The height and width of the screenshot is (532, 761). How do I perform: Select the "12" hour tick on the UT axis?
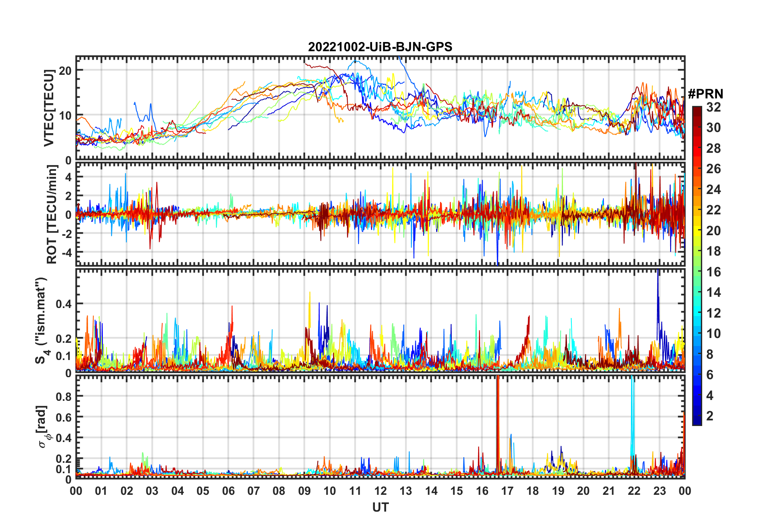[x=380, y=491]
